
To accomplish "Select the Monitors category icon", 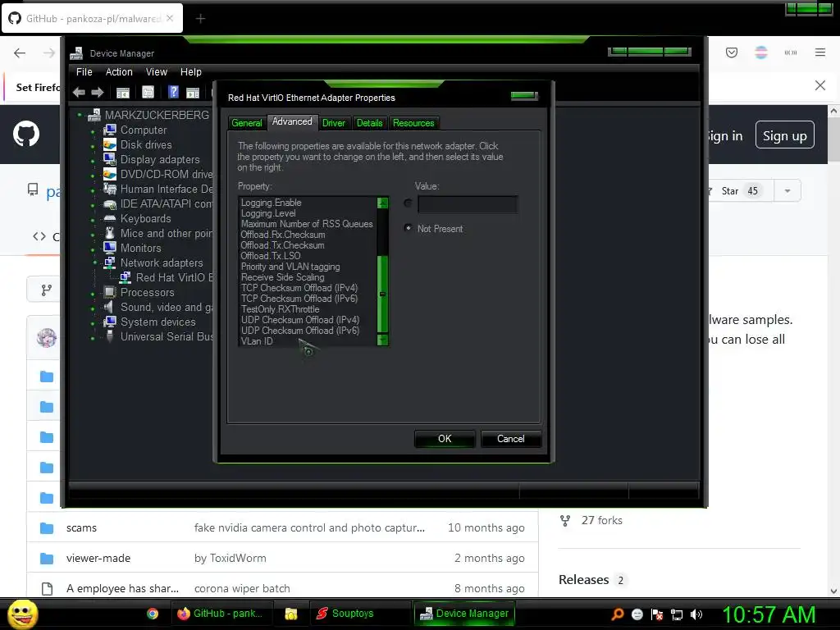I will [110, 248].
